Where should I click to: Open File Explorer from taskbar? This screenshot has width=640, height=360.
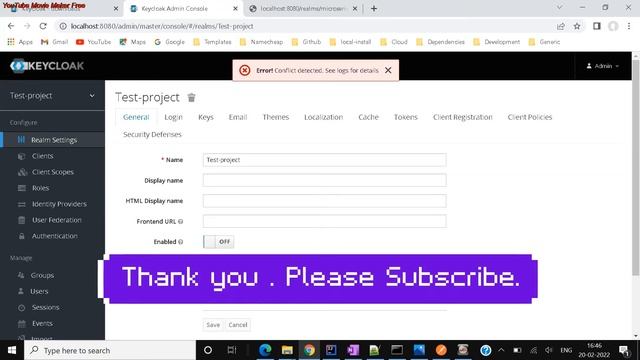coord(287,350)
